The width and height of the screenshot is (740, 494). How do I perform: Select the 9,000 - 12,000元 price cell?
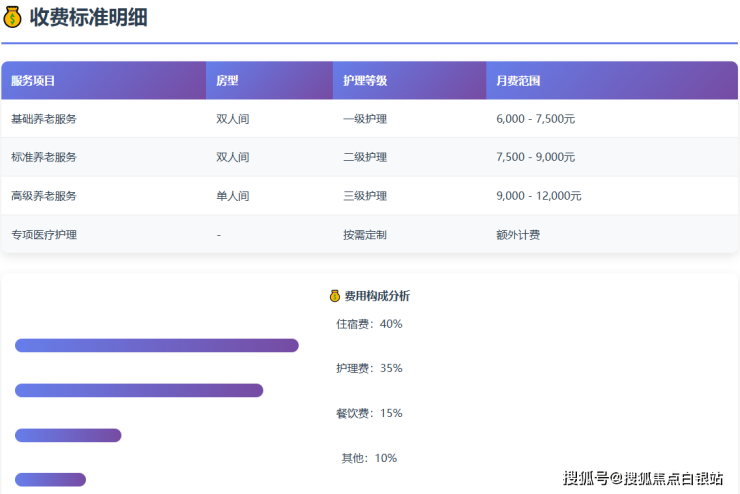pos(538,196)
